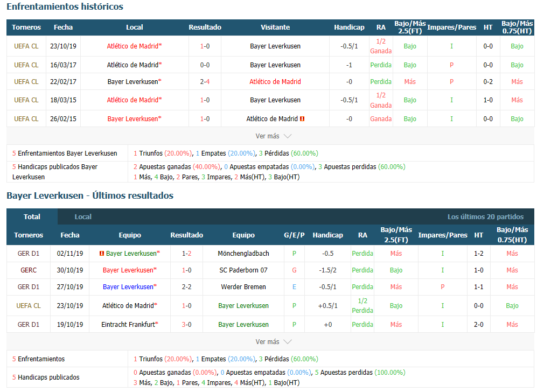Open SC Paderborn 07 team link
Screen dimensions: 544x392
[x=243, y=270]
